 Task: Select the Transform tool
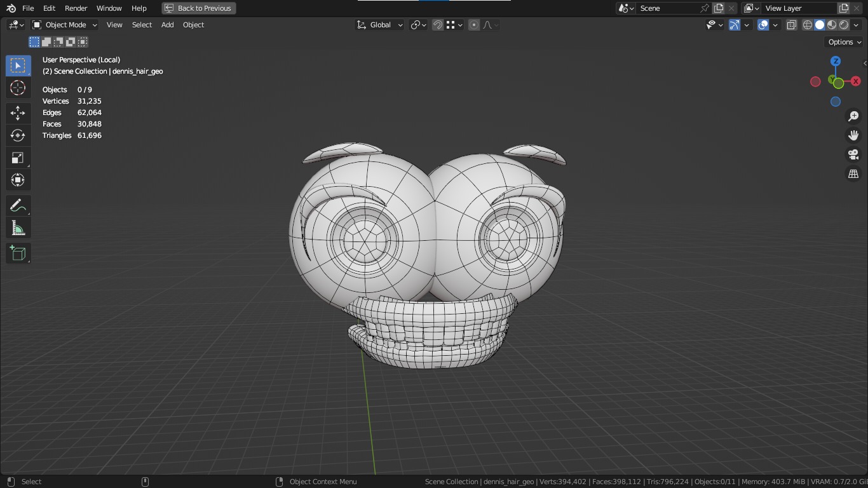click(x=18, y=180)
